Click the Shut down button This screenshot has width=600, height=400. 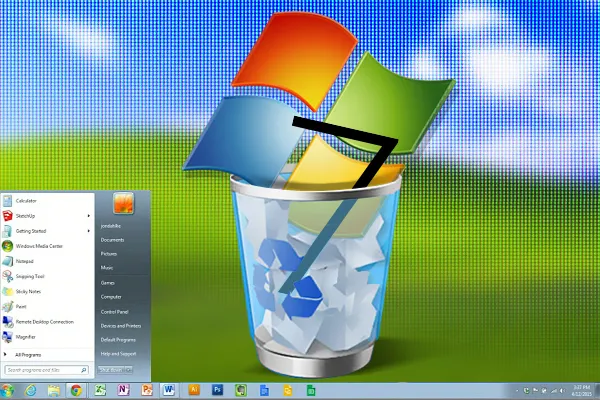(x=111, y=370)
